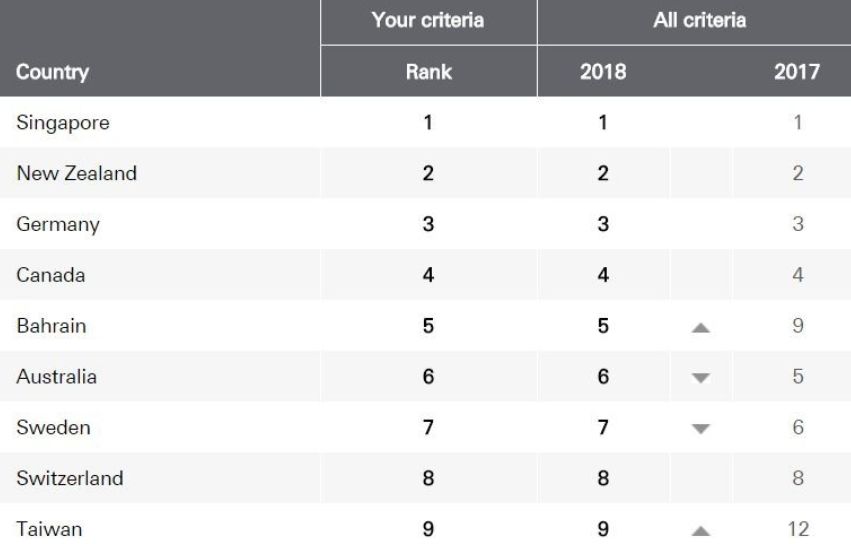Click the Taiwan country name
Image resolution: width=851 pixels, height=544 pixels.
click(48, 530)
